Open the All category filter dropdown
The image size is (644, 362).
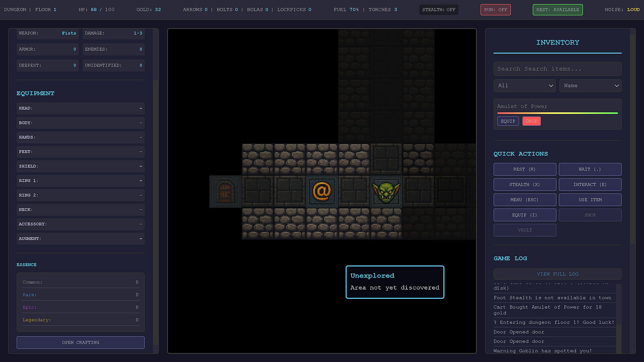coord(524,86)
